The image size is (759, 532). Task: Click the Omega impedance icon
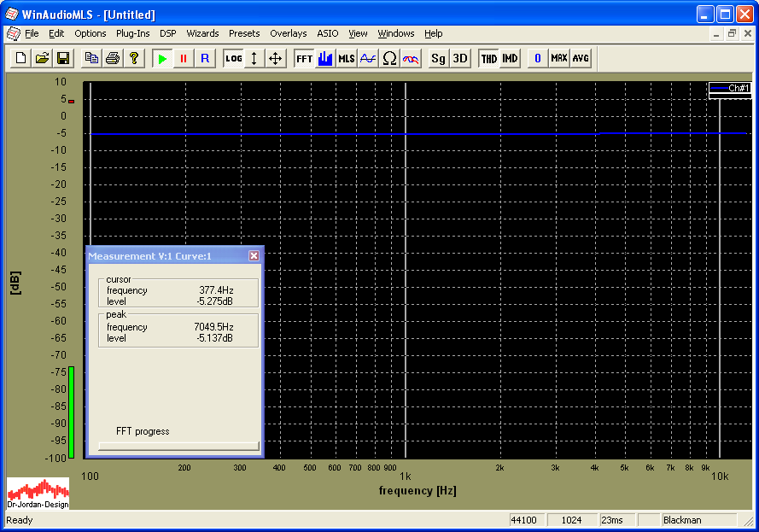click(389, 58)
